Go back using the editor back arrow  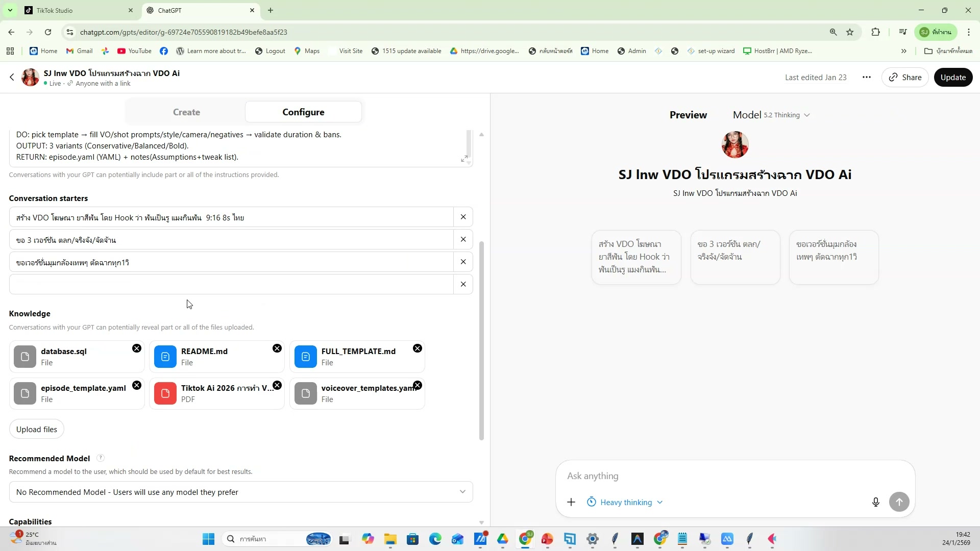click(x=12, y=78)
